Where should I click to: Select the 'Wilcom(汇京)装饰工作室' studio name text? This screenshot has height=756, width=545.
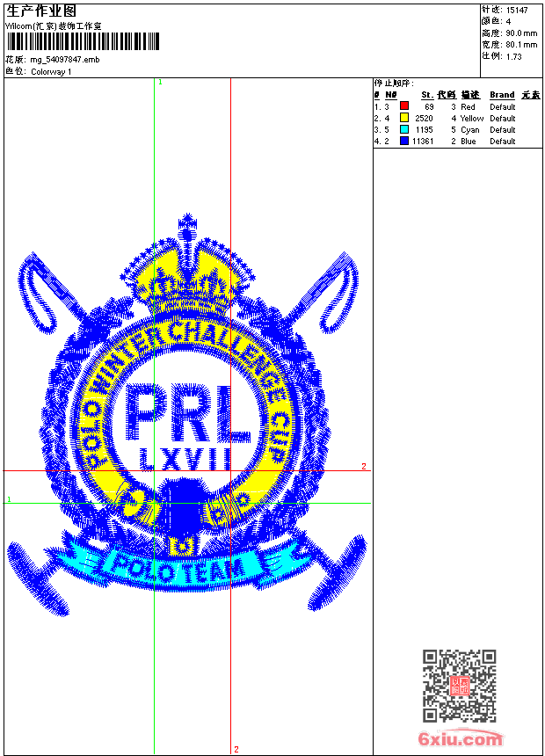(54, 26)
